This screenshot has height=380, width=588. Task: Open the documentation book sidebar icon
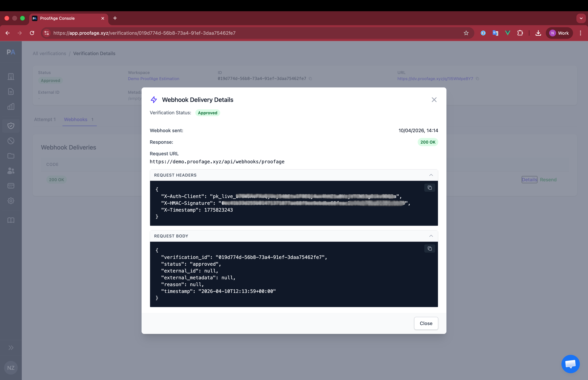click(11, 220)
